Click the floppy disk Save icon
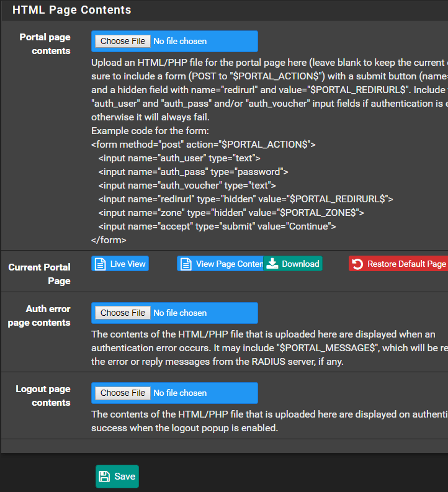448x492 pixels. (105, 476)
